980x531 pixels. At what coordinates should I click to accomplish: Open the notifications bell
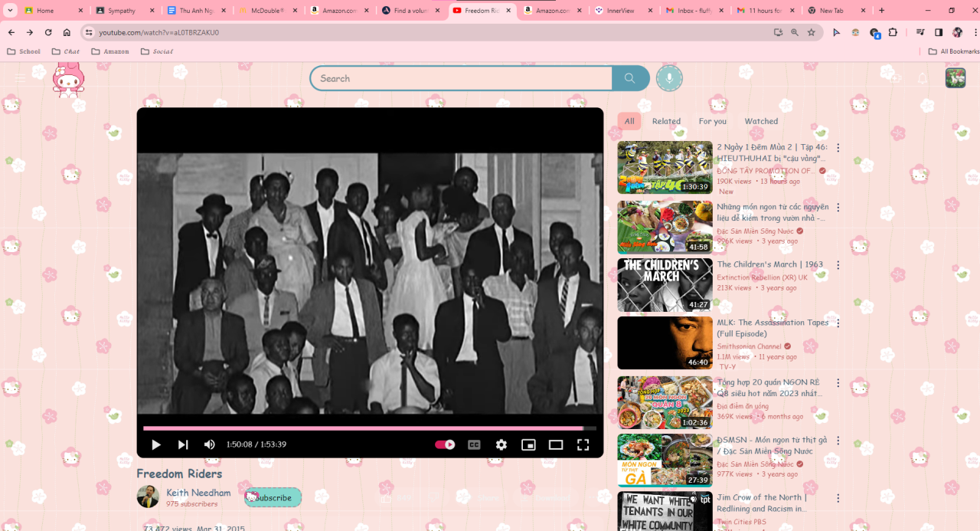(x=923, y=78)
